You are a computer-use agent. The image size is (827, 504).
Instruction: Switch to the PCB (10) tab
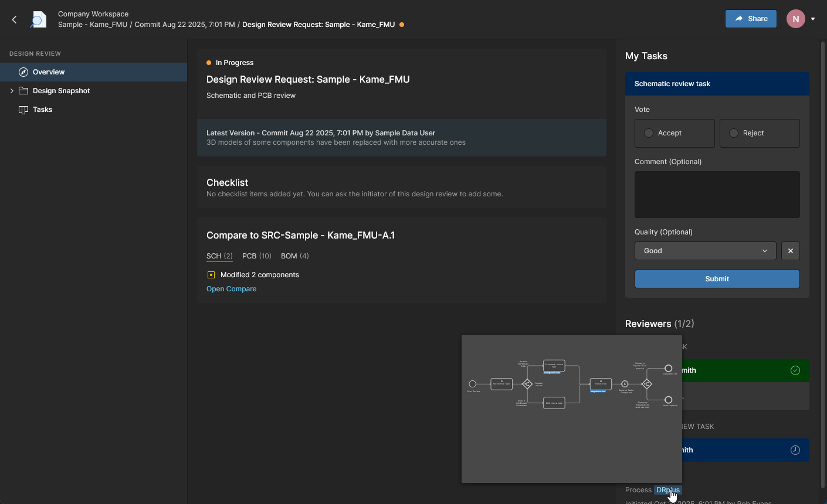point(256,256)
